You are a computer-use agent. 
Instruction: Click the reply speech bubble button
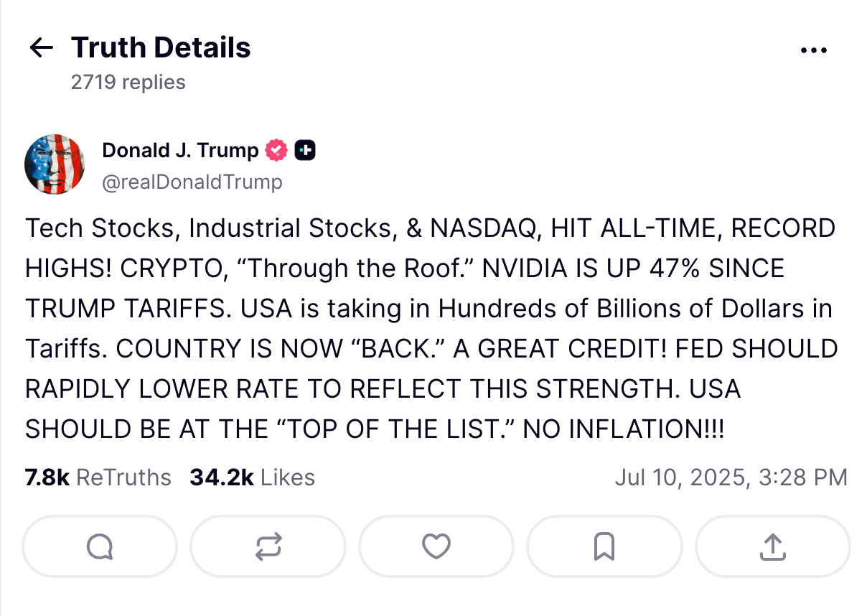tap(100, 547)
